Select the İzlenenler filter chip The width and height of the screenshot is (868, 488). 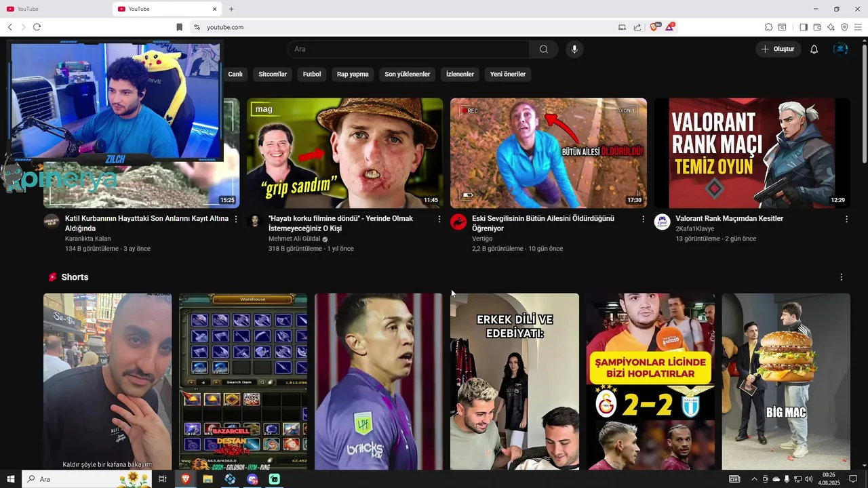[460, 74]
